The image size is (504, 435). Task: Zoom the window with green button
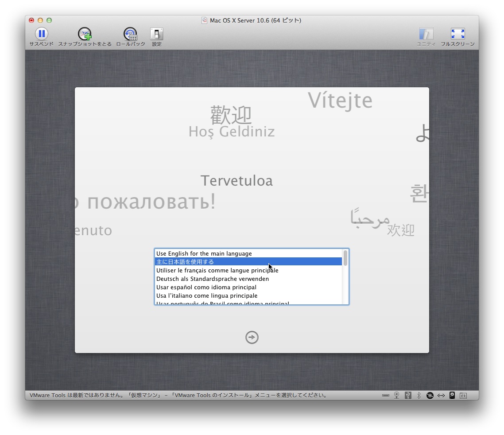pos(49,20)
